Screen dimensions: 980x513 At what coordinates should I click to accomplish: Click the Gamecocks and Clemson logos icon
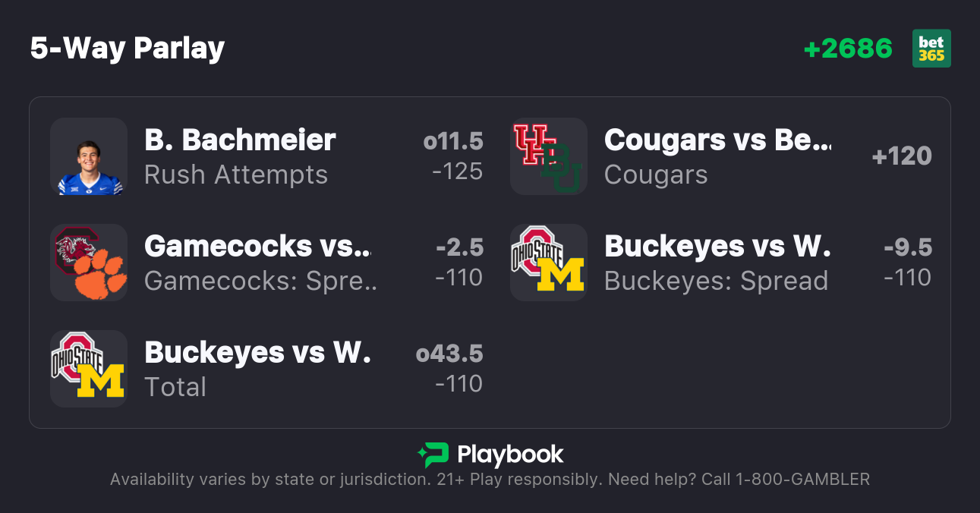[89, 263]
